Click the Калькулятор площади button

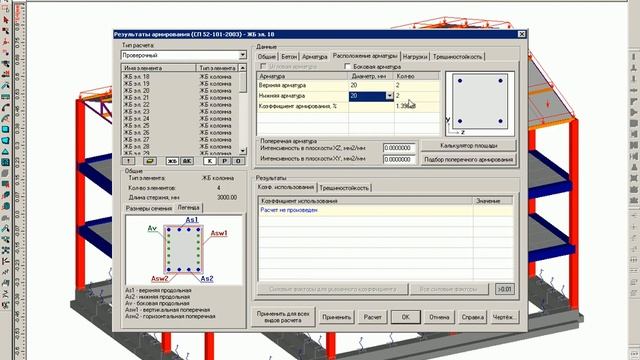click(x=469, y=145)
